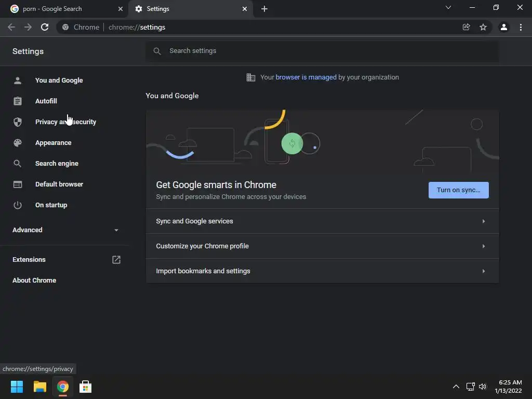Expand the Advanced section arrow
Viewport: 532px width, 399px height.
116,230
